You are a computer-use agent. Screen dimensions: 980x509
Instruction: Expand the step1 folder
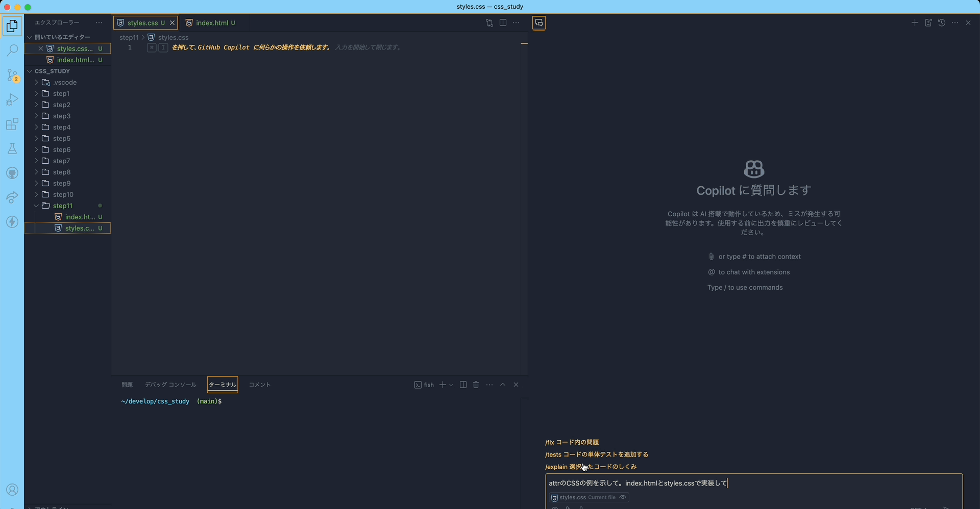(x=36, y=94)
